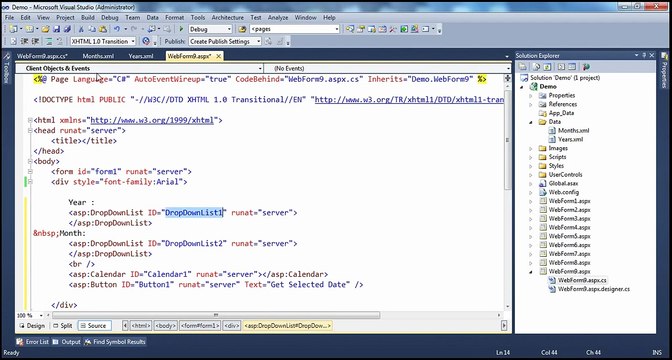Select Months.xml in Solution Explorer
The width and height of the screenshot is (672, 360).
(x=573, y=130)
